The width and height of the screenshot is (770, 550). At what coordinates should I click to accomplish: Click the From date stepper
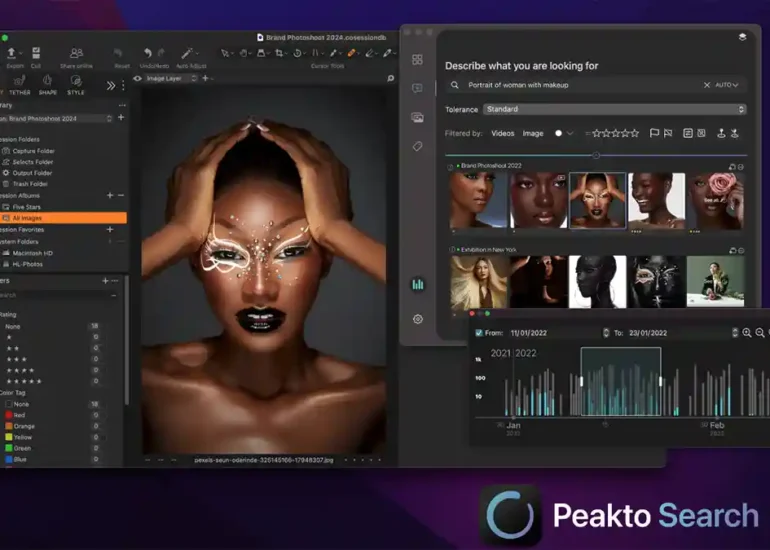click(x=605, y=333)
